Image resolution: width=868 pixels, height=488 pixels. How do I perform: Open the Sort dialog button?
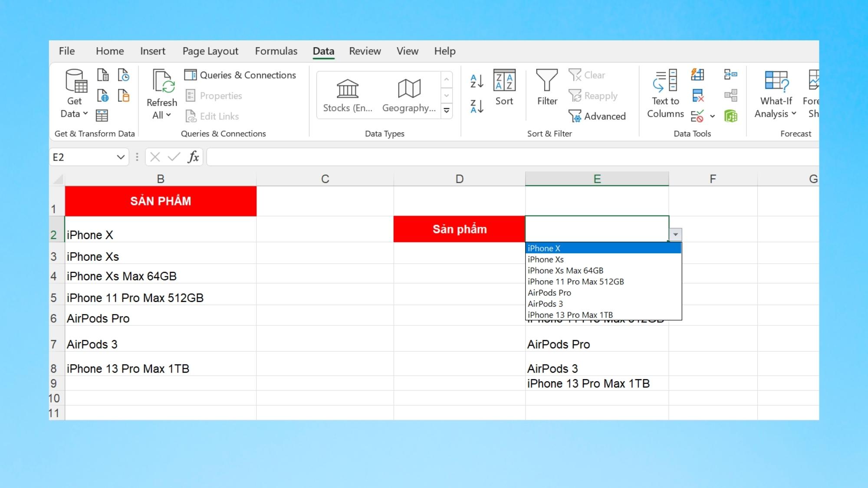click(504, 88)
